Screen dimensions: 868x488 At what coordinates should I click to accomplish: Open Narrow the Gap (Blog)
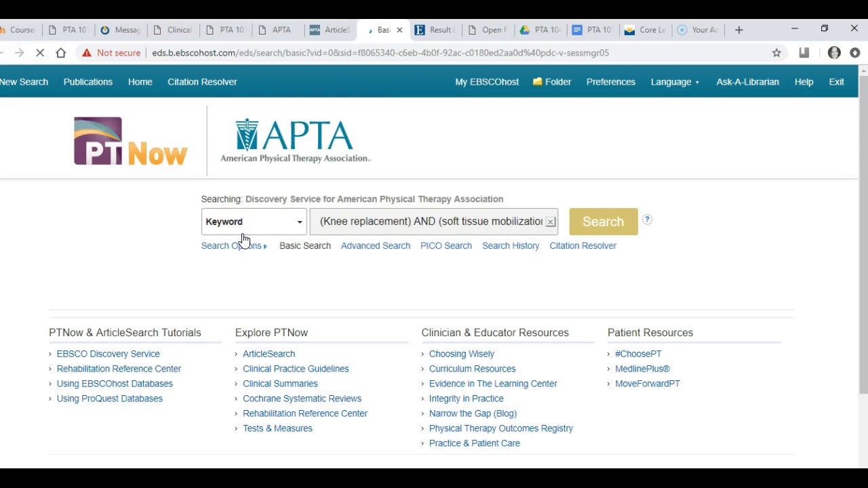(473, 413)
